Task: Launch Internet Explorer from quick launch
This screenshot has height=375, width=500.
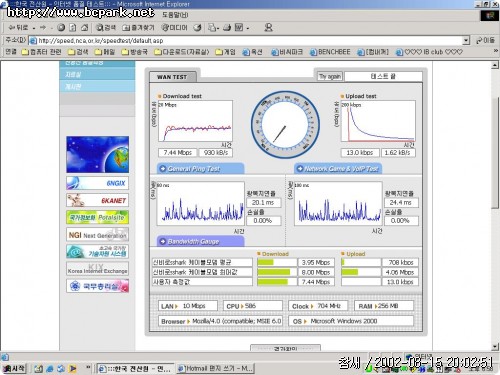Action: tap(50, 369)
